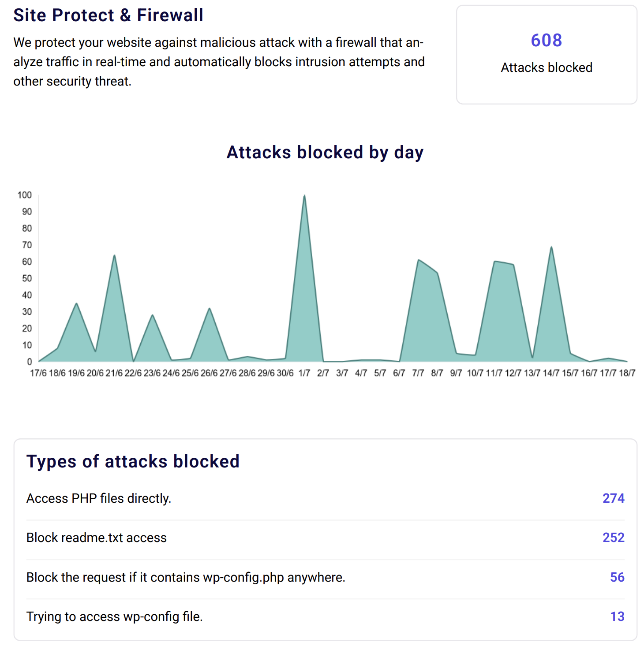644x650 pixels.
Task: Click the 18/7 date axis label
Action: tap(627, 373)
